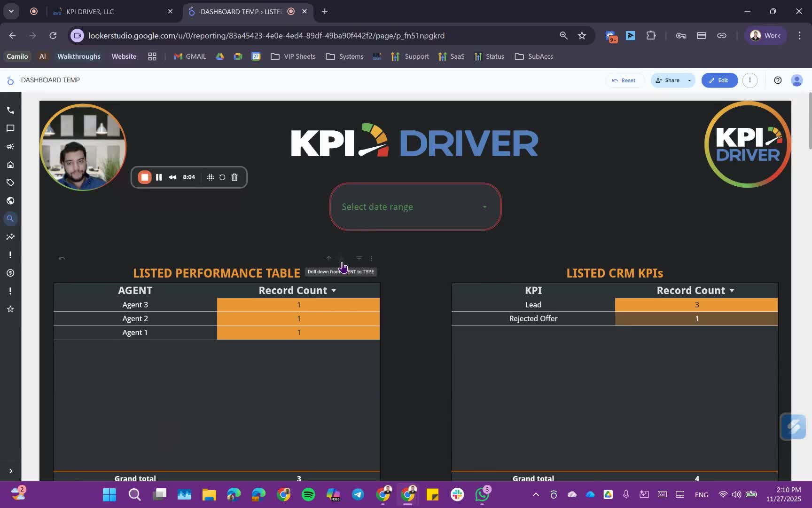
Task: Open GMAIL bookmark
Action: tap(190, 56)
